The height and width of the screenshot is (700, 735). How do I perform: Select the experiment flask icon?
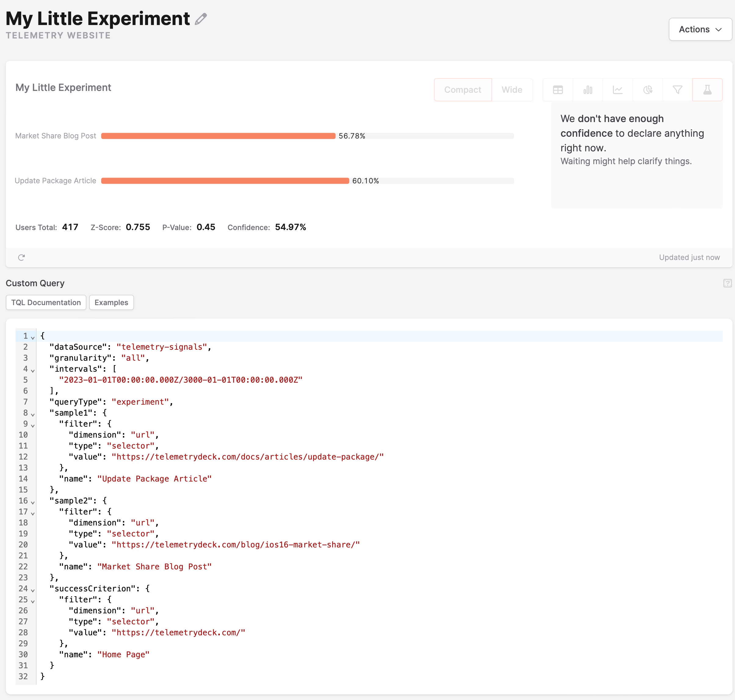point(707,89)
